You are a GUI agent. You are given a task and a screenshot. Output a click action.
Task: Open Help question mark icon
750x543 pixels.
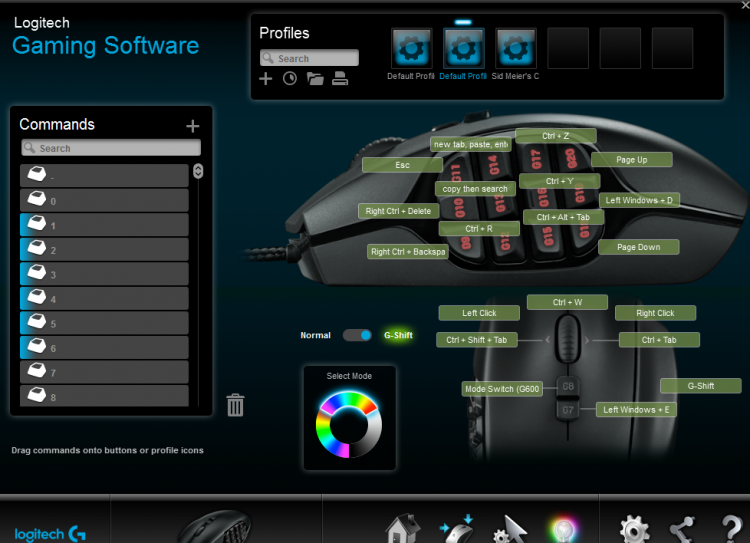(x=731, y=528)
